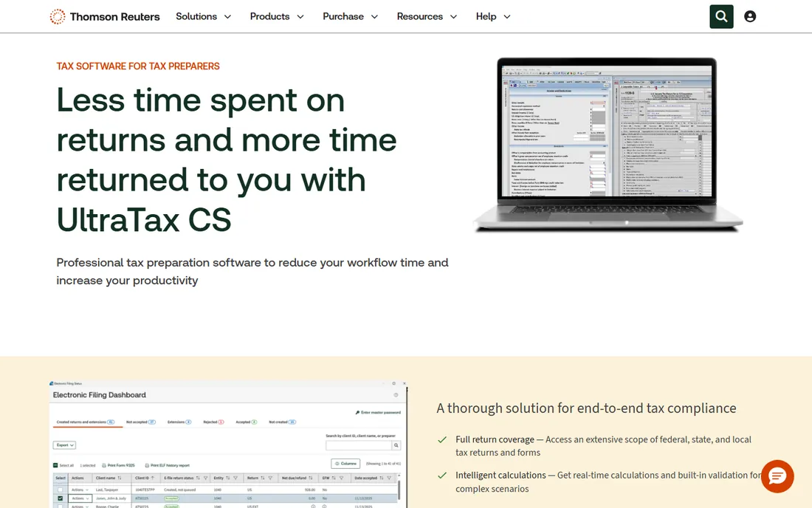Click the printer icon for Print Form 9325
This screenshot has width=812, height=508.
click(104, 465)
